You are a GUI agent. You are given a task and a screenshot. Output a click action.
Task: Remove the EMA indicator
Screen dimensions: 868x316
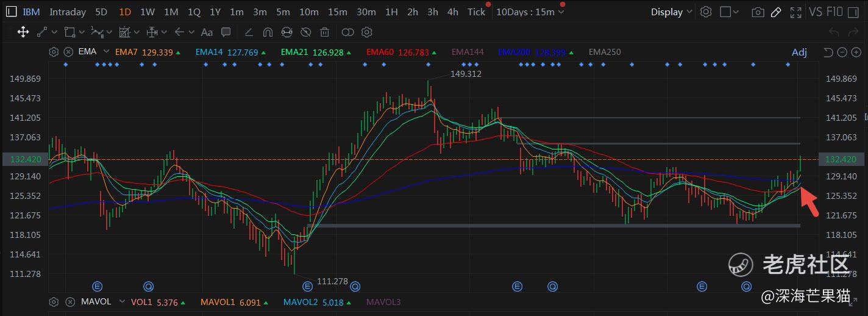68,52
